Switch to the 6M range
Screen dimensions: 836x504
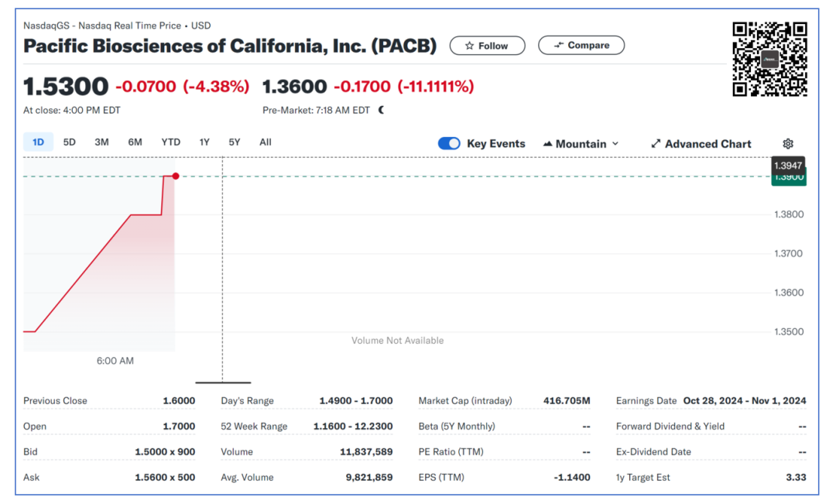(x=135, y=142)
